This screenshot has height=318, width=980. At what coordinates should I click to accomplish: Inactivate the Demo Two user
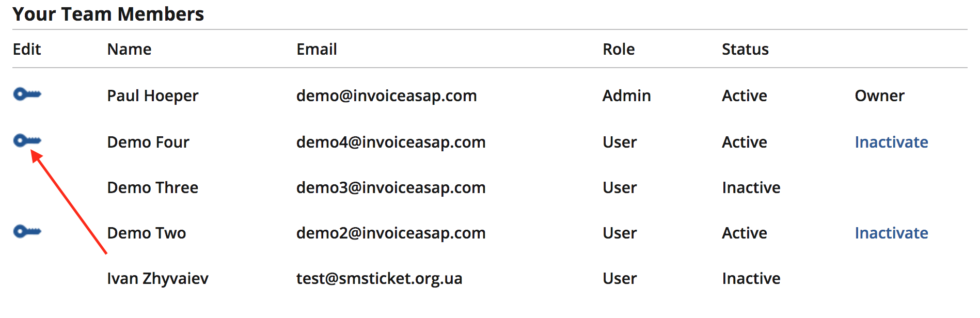891,233
